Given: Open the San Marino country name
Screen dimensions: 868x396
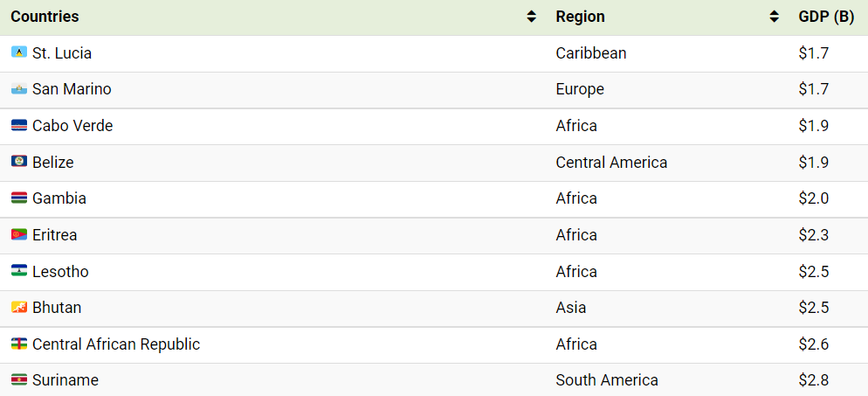Looking at the screenshot, I should click(x=72, y=89).
